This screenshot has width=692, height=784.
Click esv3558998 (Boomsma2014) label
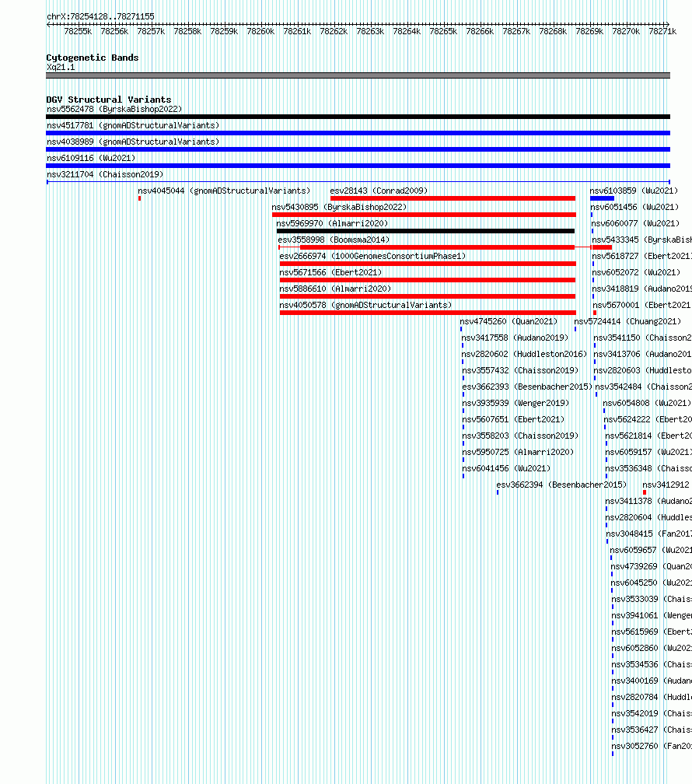[x=334, y=240]
